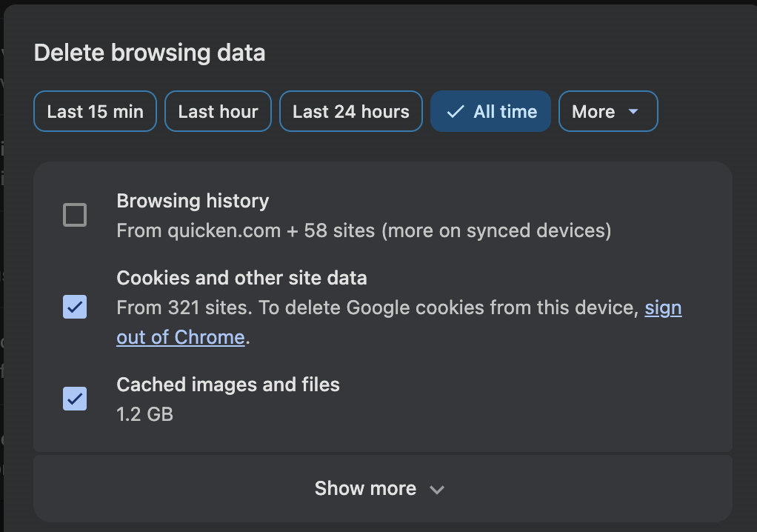Viewport: 757px width, 532px height.
Task: Click the small arrow beside More
Action: click(633, 112)
